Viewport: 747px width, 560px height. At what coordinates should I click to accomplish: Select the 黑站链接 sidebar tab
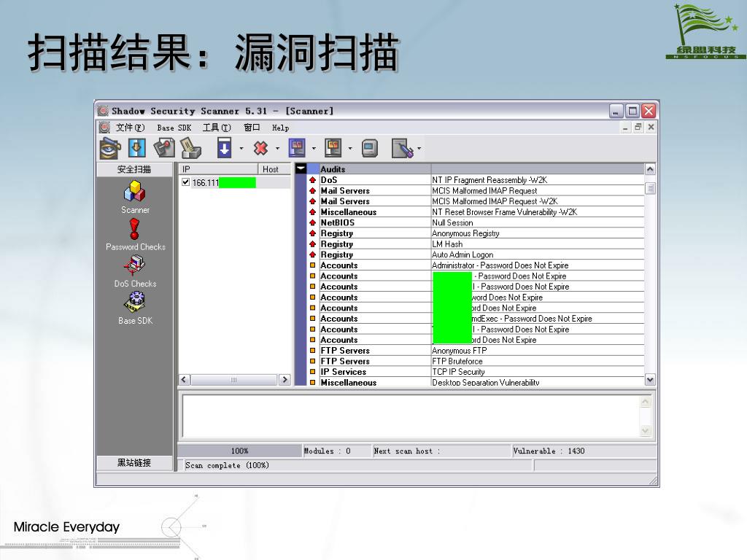134,462
